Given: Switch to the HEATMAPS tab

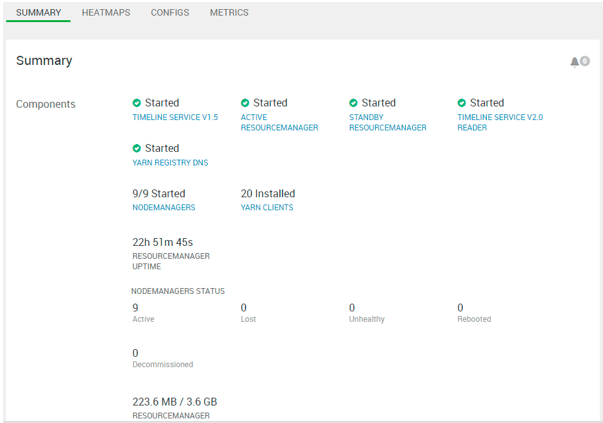Looking at the screenshot, I should pyautogui.click(x=106, y=13).
